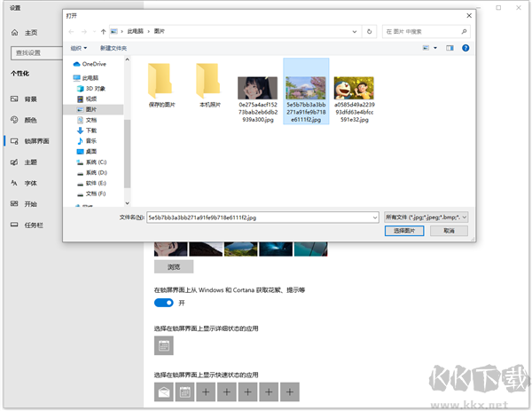The width and height of the screenshot is (532, 411).
Task: Click the 取消 button
Action: 449,231
